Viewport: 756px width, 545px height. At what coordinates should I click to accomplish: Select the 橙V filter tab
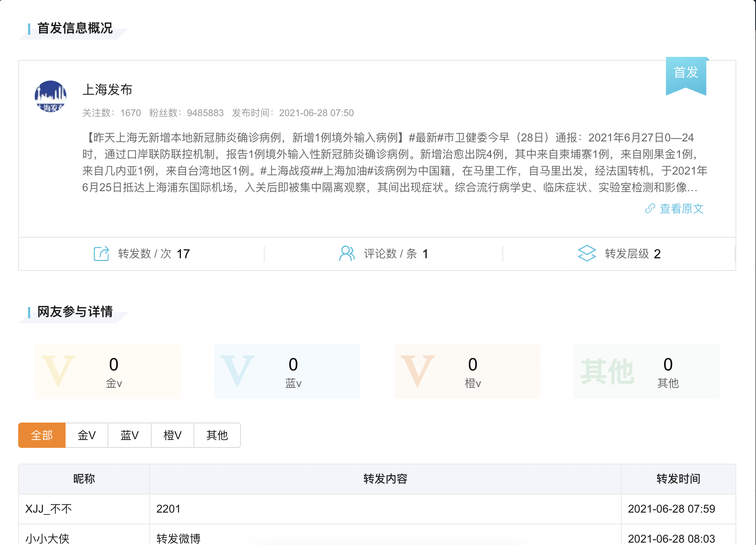172,435
